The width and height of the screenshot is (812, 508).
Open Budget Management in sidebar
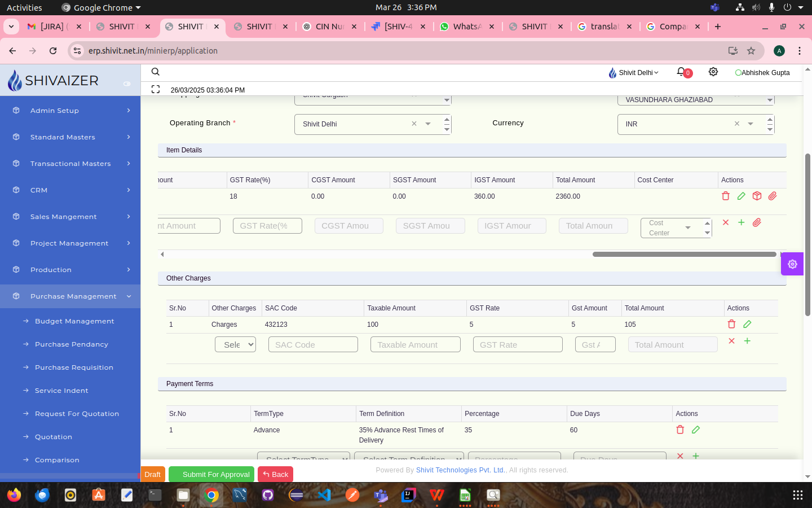pos(74,321)
